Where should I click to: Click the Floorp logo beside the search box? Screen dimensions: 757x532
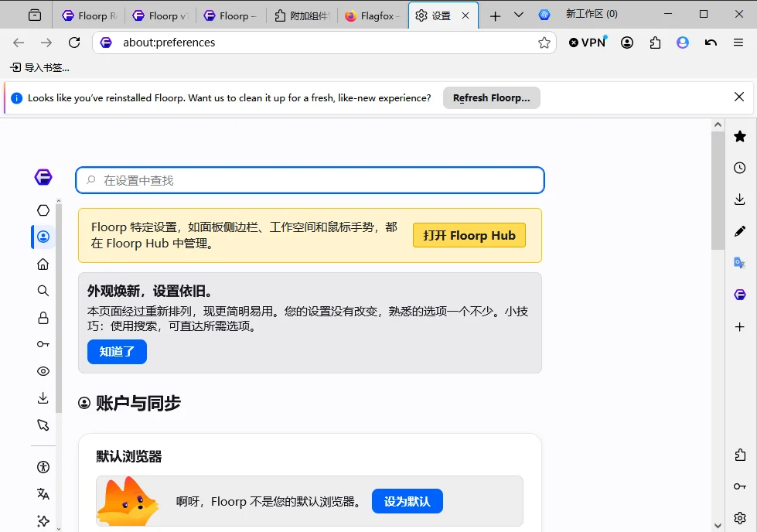(43, 177)
